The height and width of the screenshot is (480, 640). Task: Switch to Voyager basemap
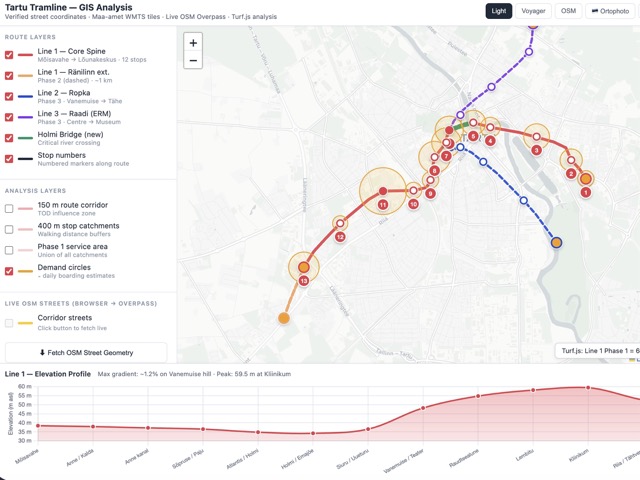pyautogui.click(x=533, y=11)
